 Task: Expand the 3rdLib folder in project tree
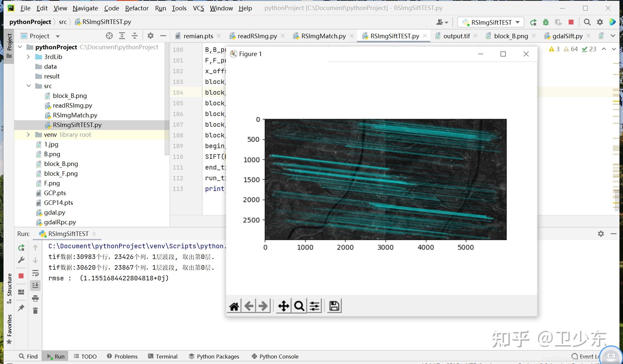tap(28, 57)
